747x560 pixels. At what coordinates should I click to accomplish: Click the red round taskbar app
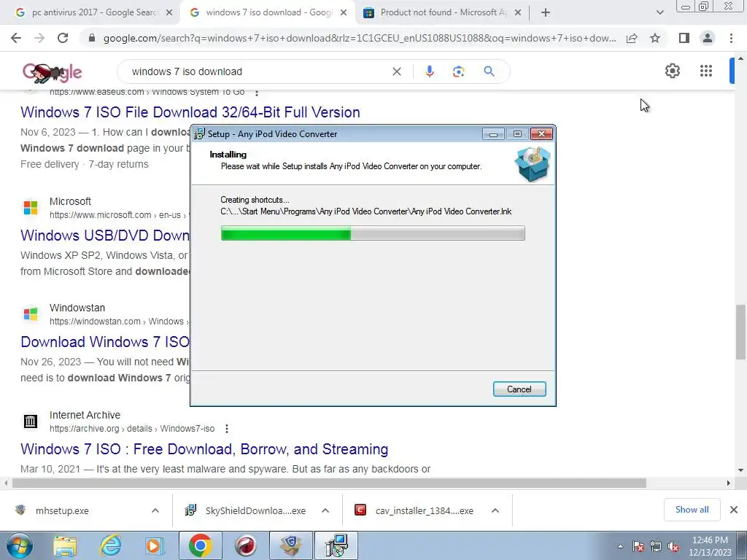246,545
